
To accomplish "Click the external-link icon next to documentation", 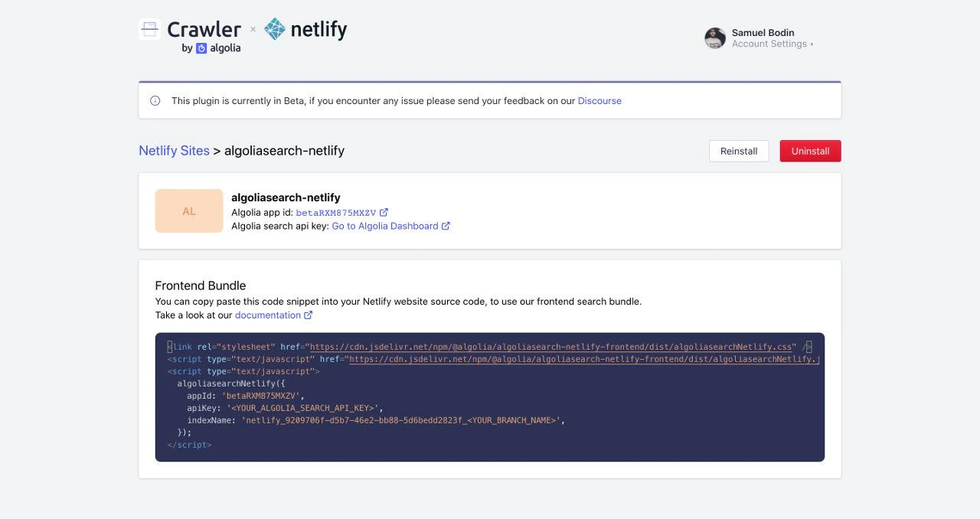I will click(309, 315).
